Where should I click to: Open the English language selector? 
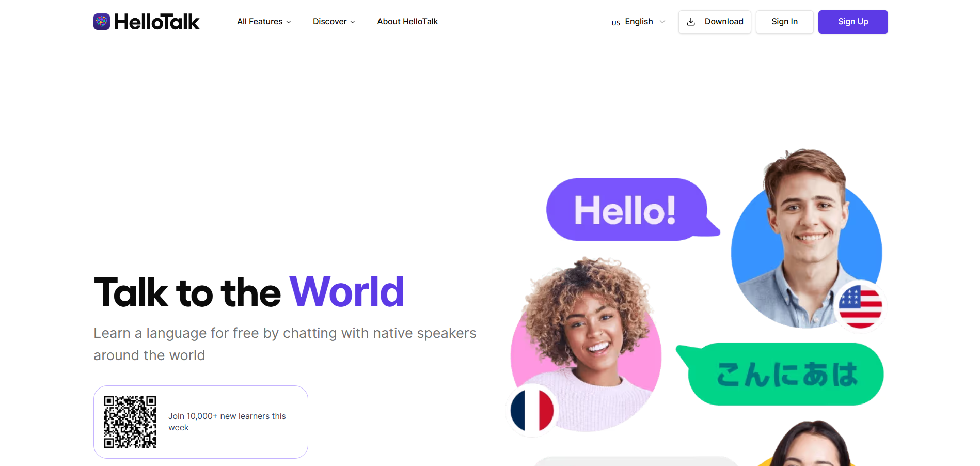click(x=638, y=22)
